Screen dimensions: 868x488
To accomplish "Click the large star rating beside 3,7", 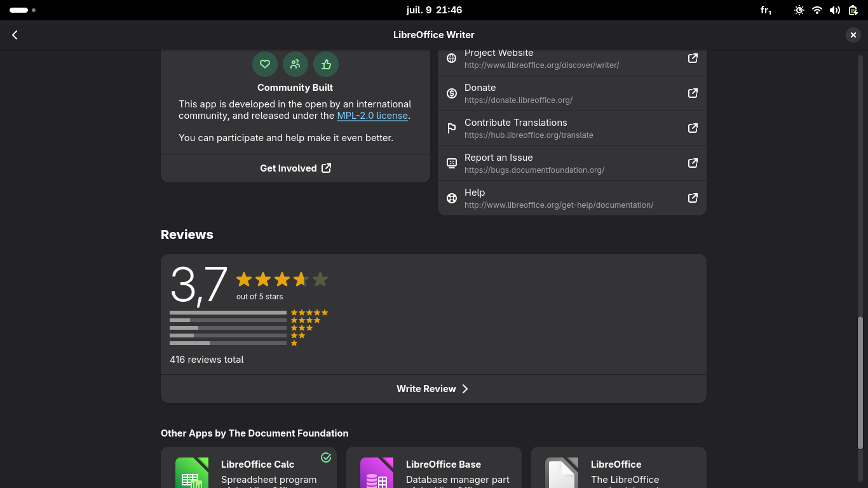I will pyautogui.click(x=282, y=279).
